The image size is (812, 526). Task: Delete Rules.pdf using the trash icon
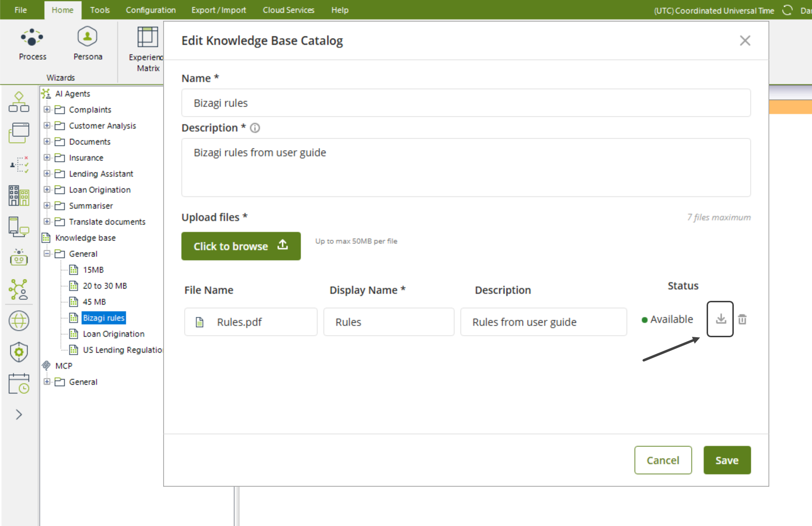(x=742, y=319)
